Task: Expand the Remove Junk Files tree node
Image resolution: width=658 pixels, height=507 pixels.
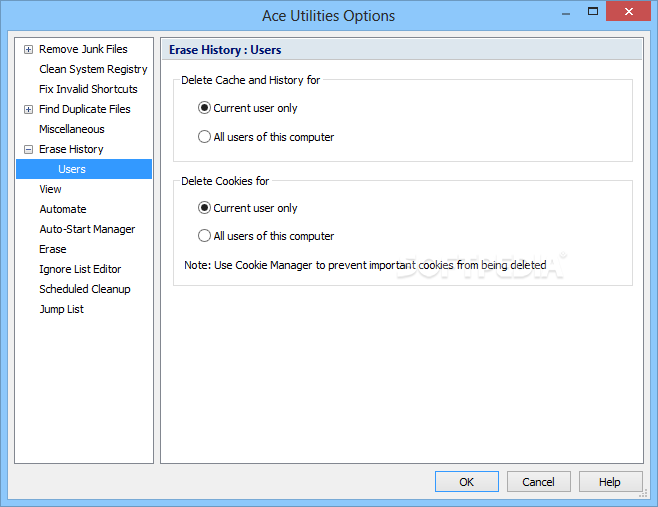Action: click(x=28, y=49)
